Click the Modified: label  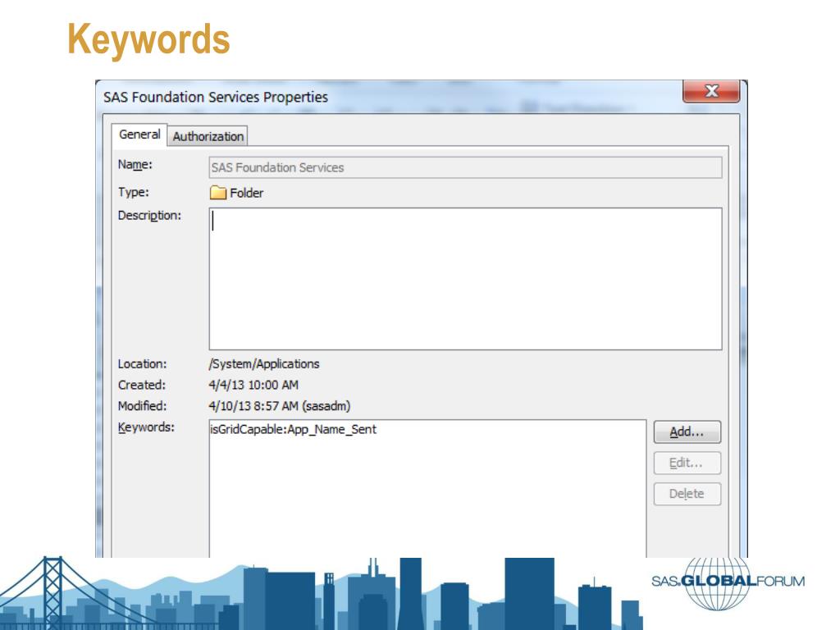tap(142, 406)
